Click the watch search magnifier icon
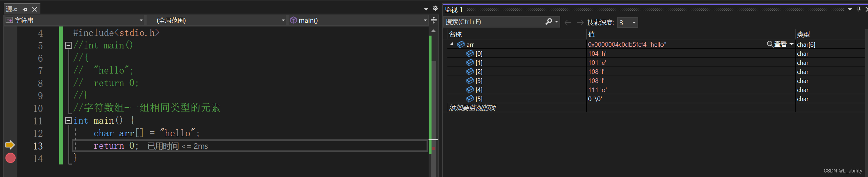Screen dimensions: 868x177 548,22
